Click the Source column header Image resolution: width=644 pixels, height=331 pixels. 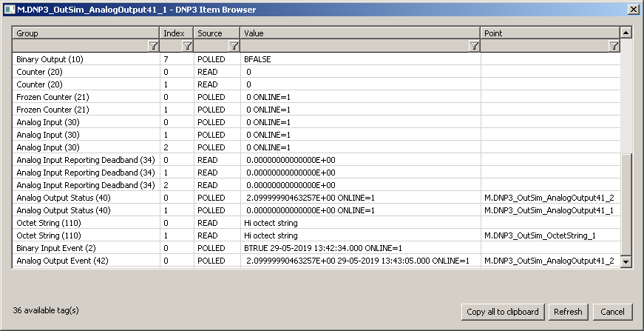(216, 33)
